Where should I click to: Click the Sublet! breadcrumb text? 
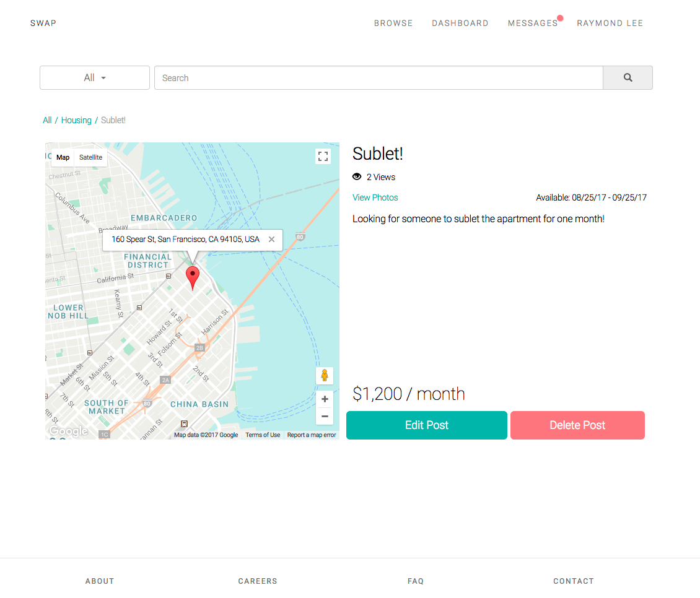pyautogui.click(x=113, y=120)
